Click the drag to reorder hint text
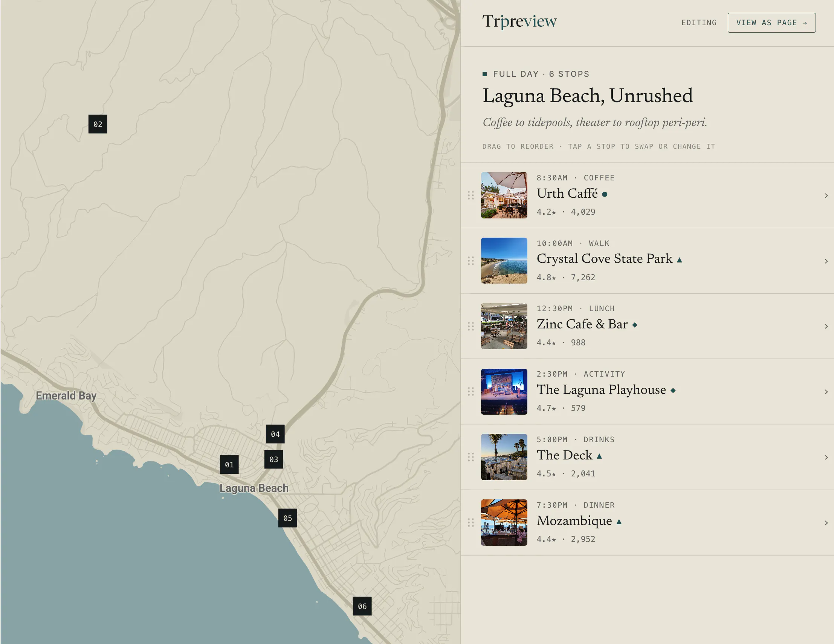Viewport: 834px width, 644px height. pyautogui.click(x=599, y=147)
